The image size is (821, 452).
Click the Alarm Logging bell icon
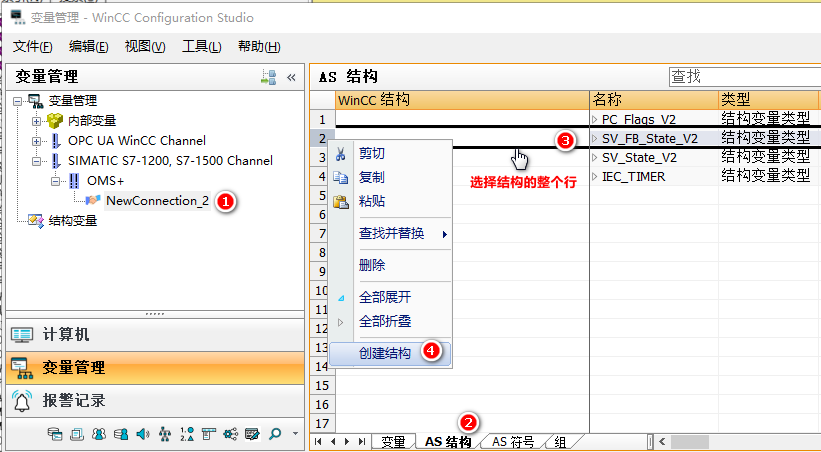point(22,400)
